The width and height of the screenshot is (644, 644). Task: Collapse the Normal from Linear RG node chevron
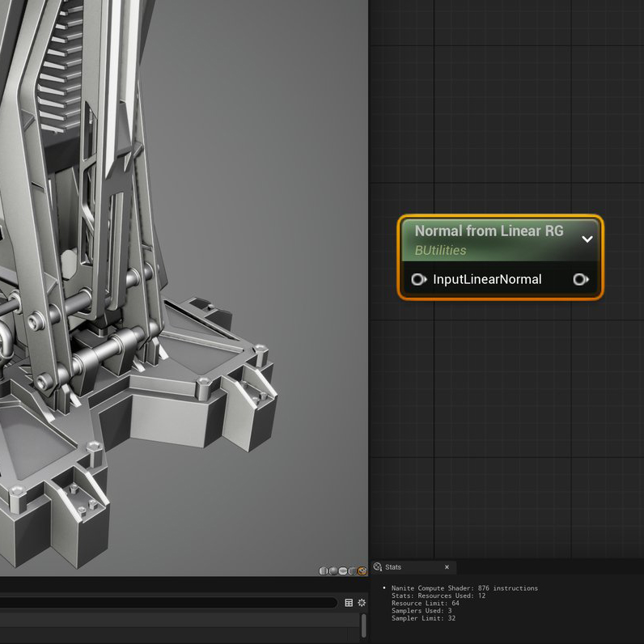pos(587,239)
